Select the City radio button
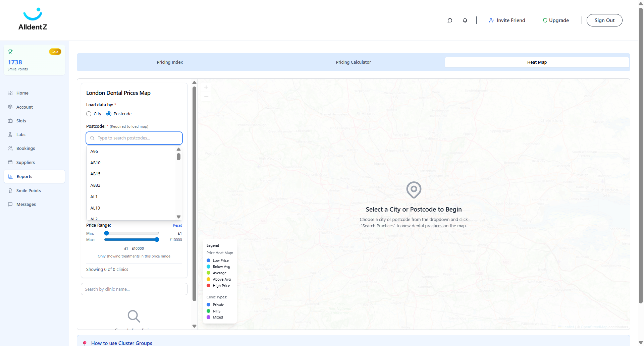Image resolution: width=644 pixels, height=346 pixels. pos(89,114)
